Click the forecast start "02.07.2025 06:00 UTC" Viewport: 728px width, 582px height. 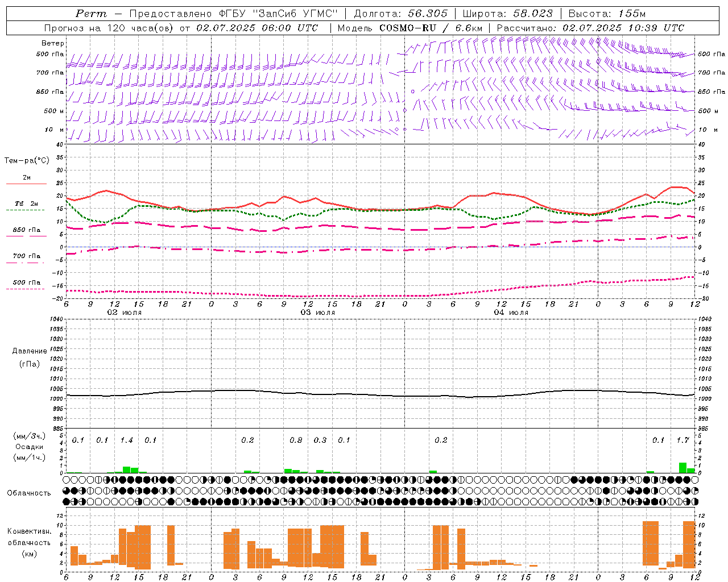click(x=257, y=28)
